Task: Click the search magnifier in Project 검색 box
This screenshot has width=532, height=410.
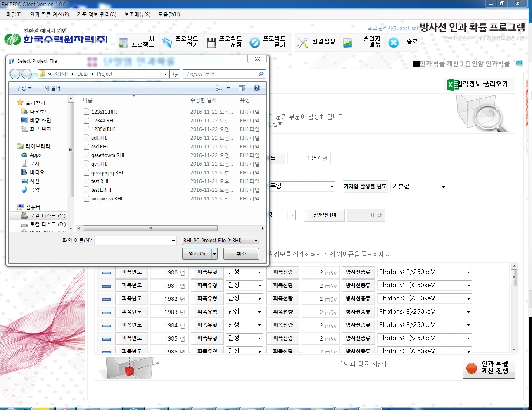Action: (x=261, y=74)
